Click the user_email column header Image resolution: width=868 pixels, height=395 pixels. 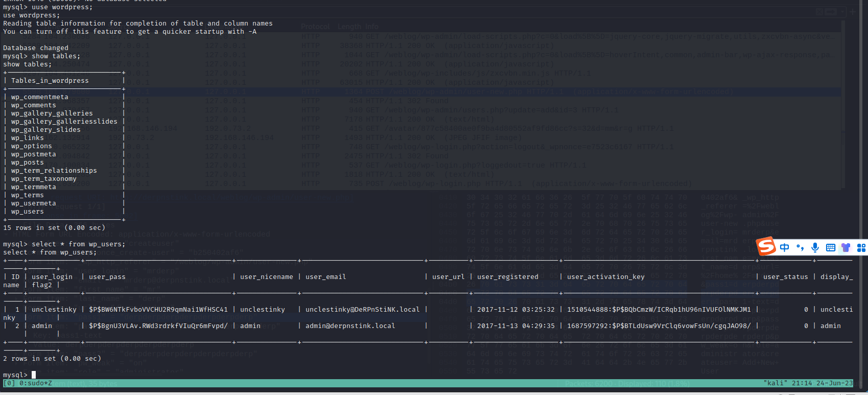(326, 277)
